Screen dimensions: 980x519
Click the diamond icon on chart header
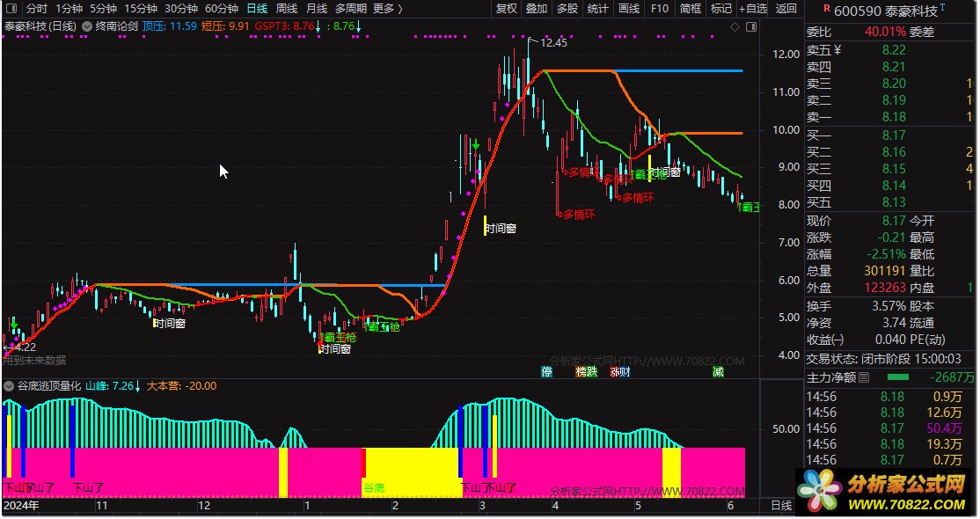(x=735, y=27)
